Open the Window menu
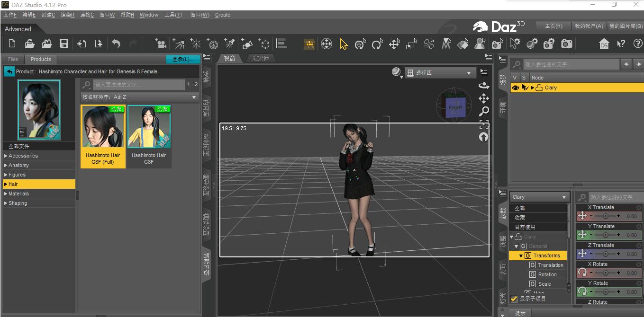The width and height of the screenshot is (644, 317). [149, 15]
